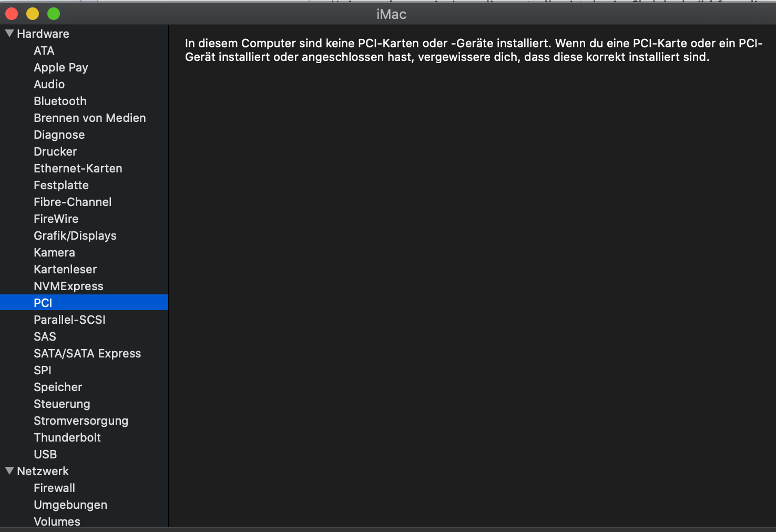Open the Apple Pay entry
Image resolution: width=776 pixels, height=532 pixels.
[61, 67]
